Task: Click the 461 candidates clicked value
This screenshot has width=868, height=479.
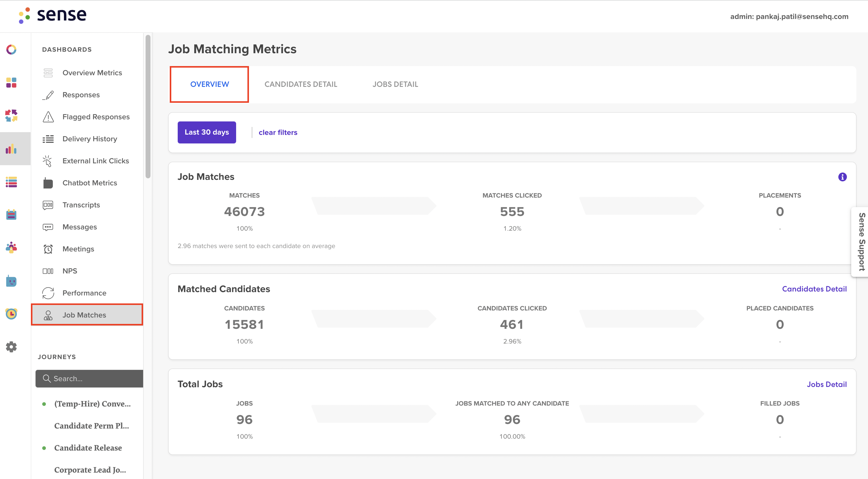Action: pos(512,325)
